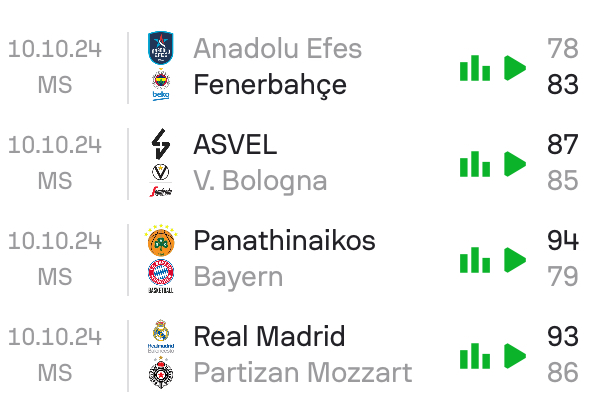Open the Partizan Mozzart team link
Screen dimensions: 592x399
pyautogui.click(x=302, y=373)
